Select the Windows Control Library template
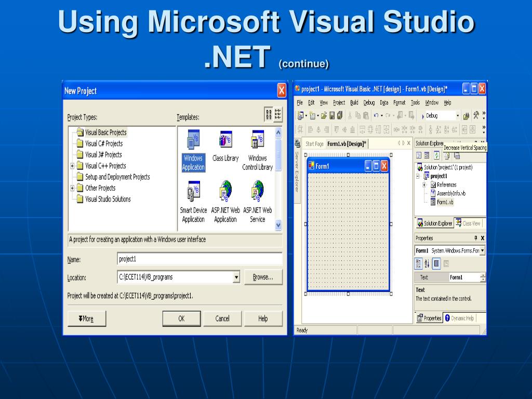 pos(258,149)
